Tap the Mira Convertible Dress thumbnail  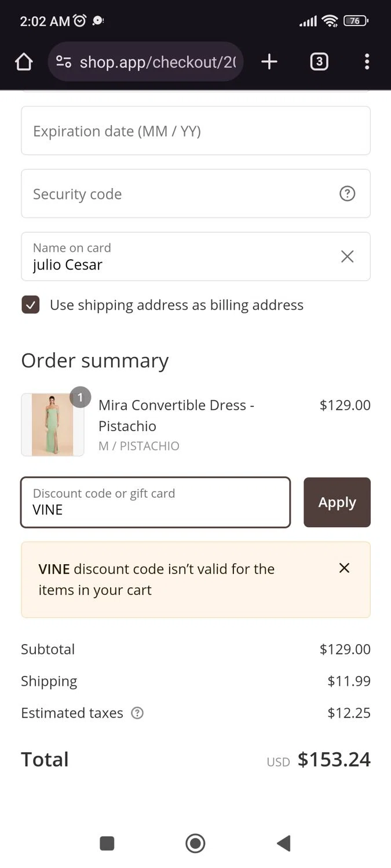click(53, 425)
